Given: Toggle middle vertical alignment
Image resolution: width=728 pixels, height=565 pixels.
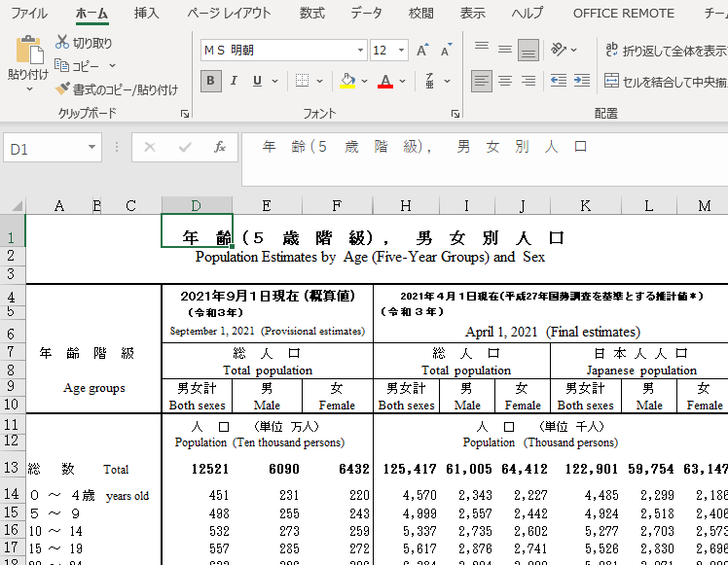Looking at the screenshot, I should tap(505, 50).
